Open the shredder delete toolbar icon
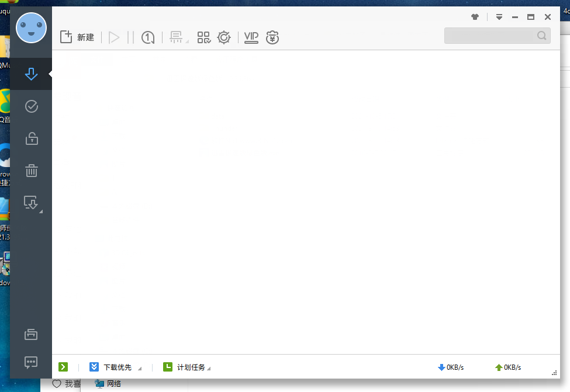 click(177, 37)
